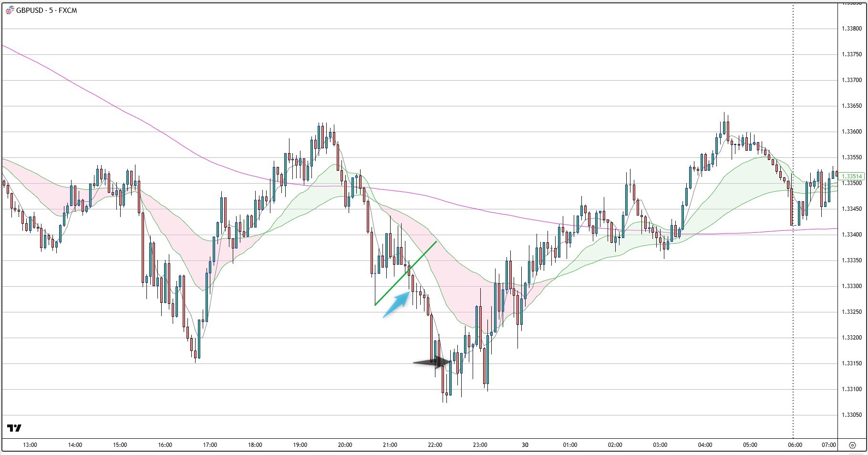Click the 1.33250 price axis label
The height and width of the screenshot is (455, 868).
(851, 312)
